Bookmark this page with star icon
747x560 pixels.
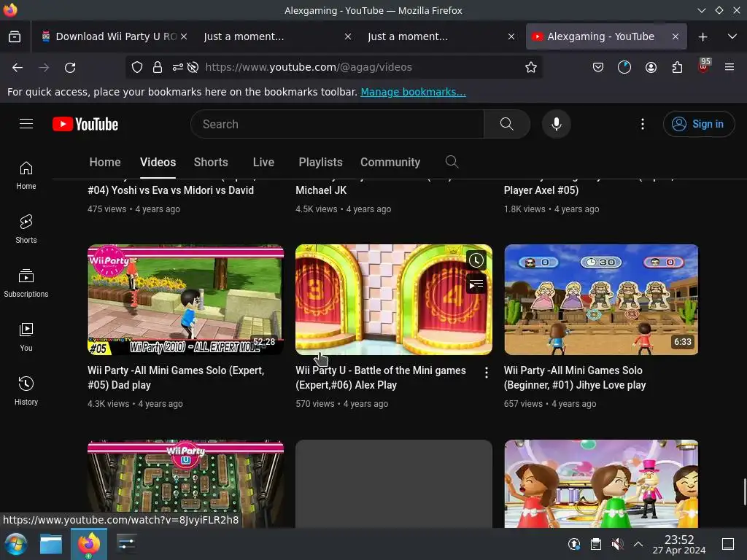point(531,68)
